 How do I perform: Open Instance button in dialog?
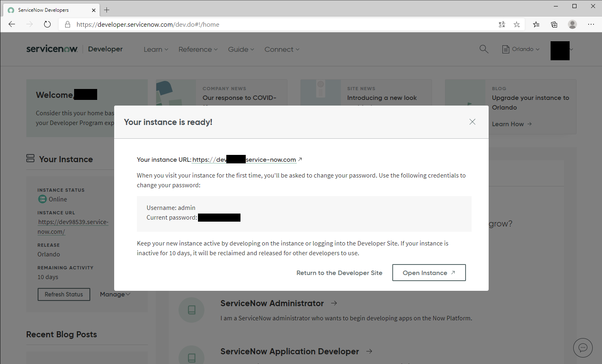(429, 273)
